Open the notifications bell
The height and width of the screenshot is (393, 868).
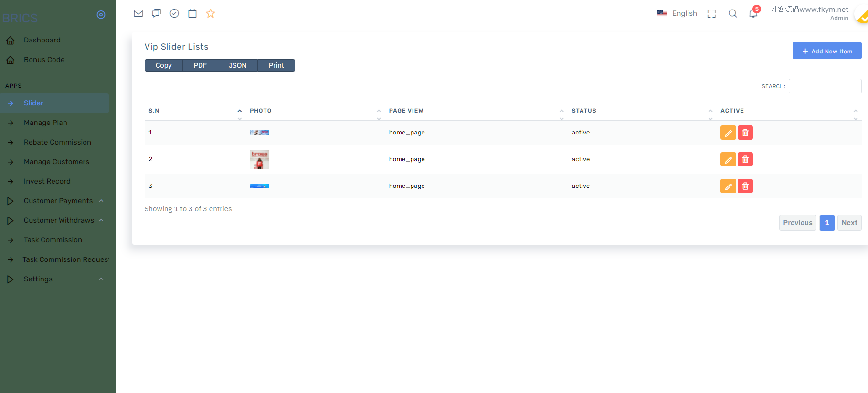(753, 13)
